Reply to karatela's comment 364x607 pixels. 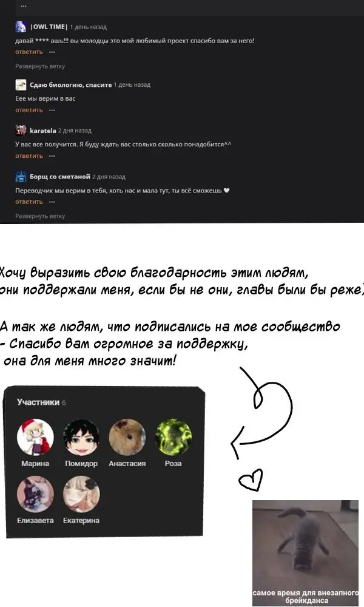point(29,156)
